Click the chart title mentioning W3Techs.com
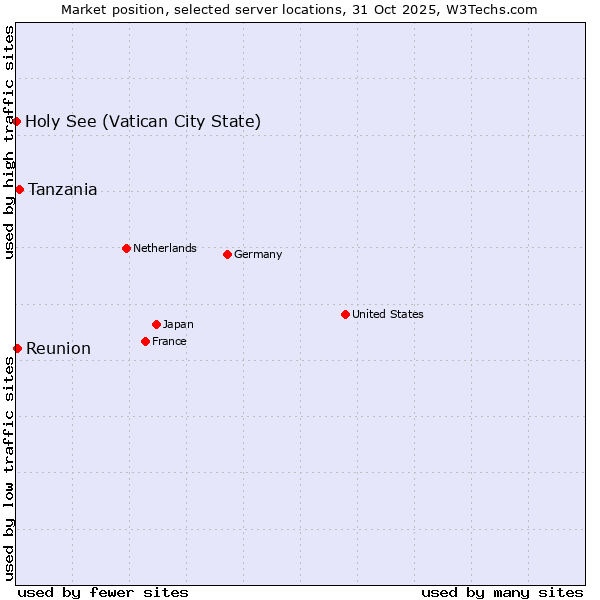 [299, 9]
